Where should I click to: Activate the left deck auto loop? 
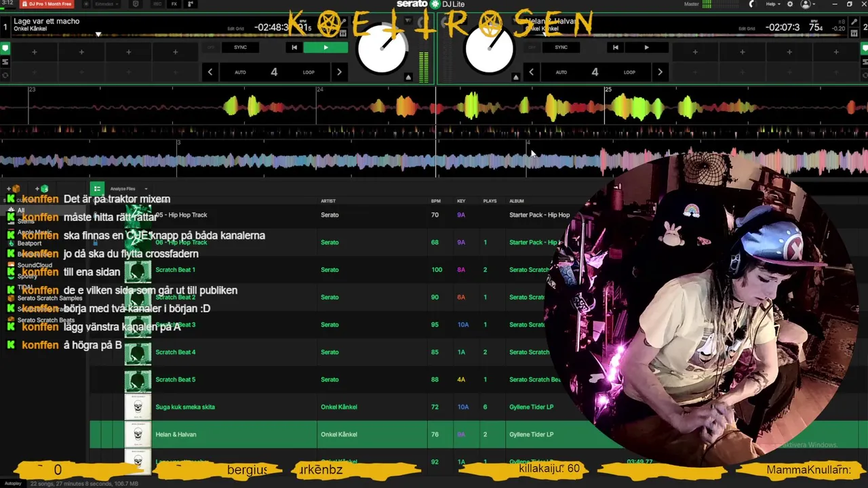(x=240, y=72)
